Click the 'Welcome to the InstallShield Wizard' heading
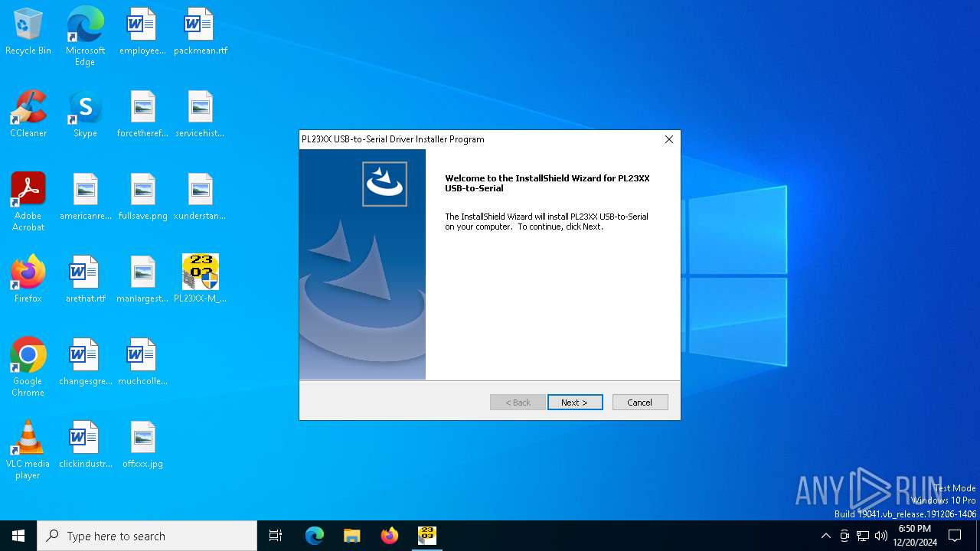The image size is (980, 551). (547, 183)
